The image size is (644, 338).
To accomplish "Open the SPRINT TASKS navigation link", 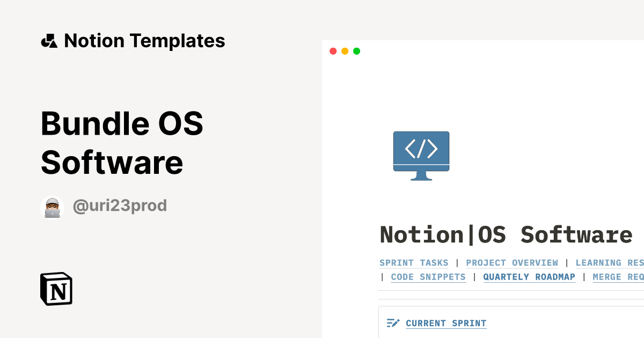I will pyautogui.click(x=414, y=263).
